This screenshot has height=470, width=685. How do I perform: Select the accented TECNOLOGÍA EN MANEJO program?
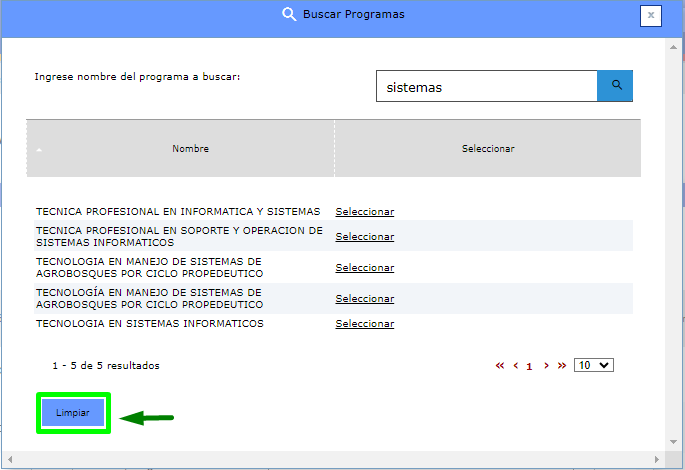click(x=364, y=299)
